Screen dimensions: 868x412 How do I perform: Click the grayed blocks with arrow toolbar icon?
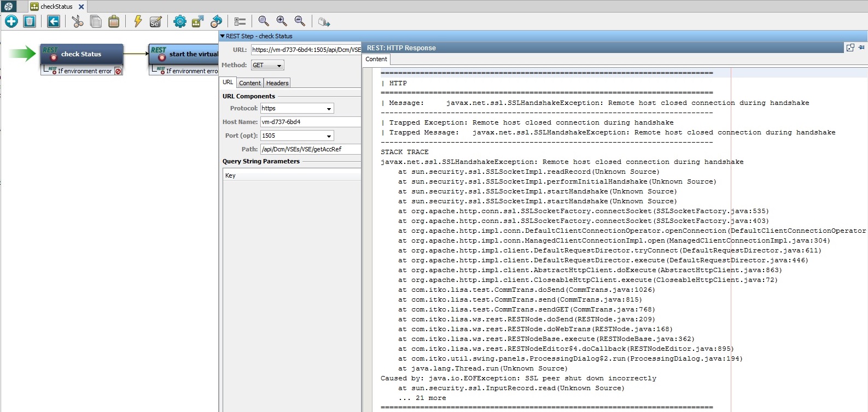(324, 21)
